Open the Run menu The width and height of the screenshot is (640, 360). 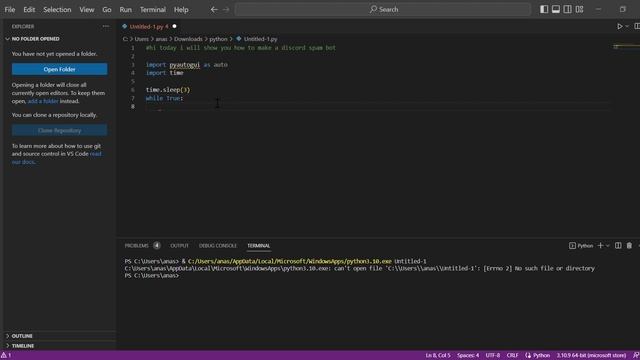(125, 9)
